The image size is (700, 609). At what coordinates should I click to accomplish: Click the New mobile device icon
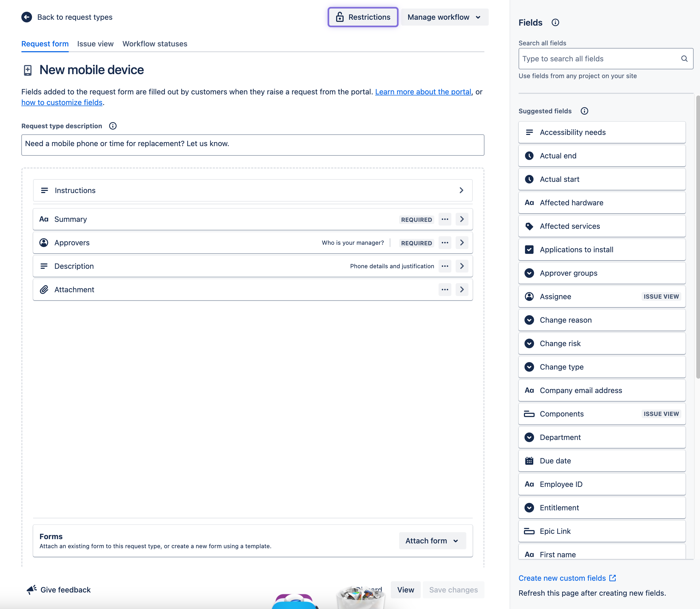point(28,70)
